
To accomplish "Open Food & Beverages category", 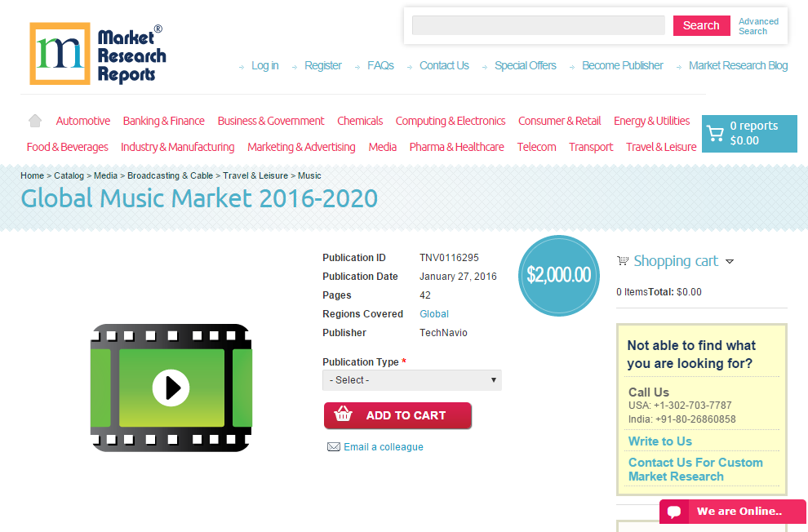I will tap(68, 148).
